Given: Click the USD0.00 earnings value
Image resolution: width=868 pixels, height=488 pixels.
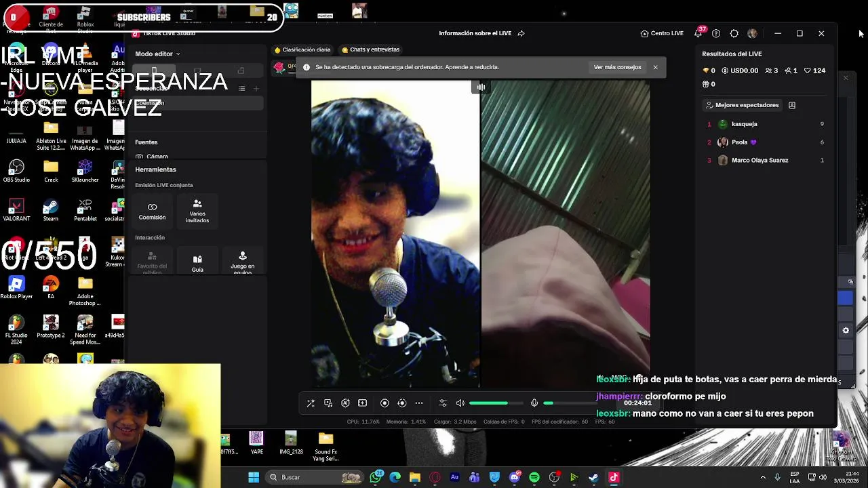Looking at the screenshot, I should 740,70.
